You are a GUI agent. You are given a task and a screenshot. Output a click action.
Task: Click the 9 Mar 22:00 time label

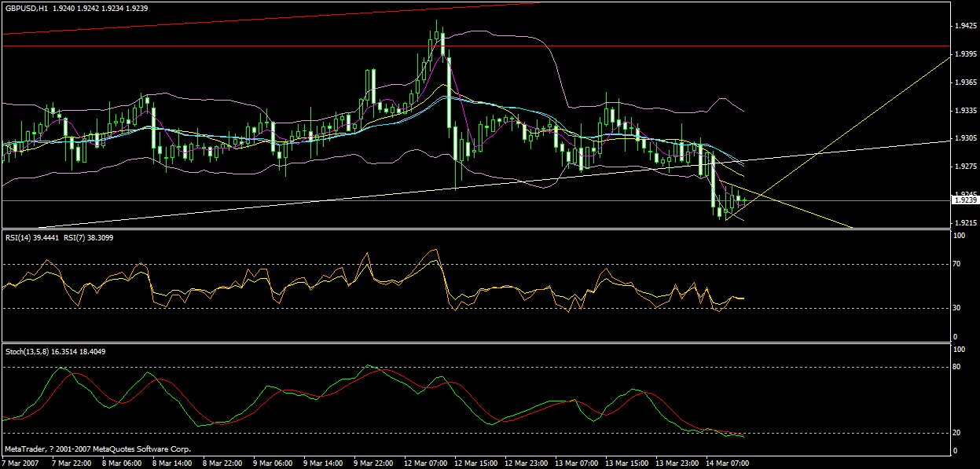coord(374,464)
